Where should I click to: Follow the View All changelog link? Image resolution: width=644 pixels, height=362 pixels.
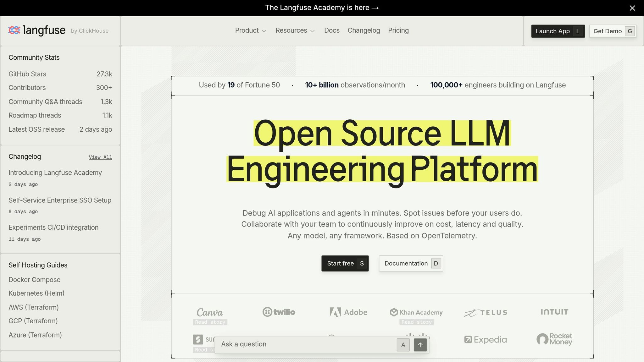(x=100, y=157)
